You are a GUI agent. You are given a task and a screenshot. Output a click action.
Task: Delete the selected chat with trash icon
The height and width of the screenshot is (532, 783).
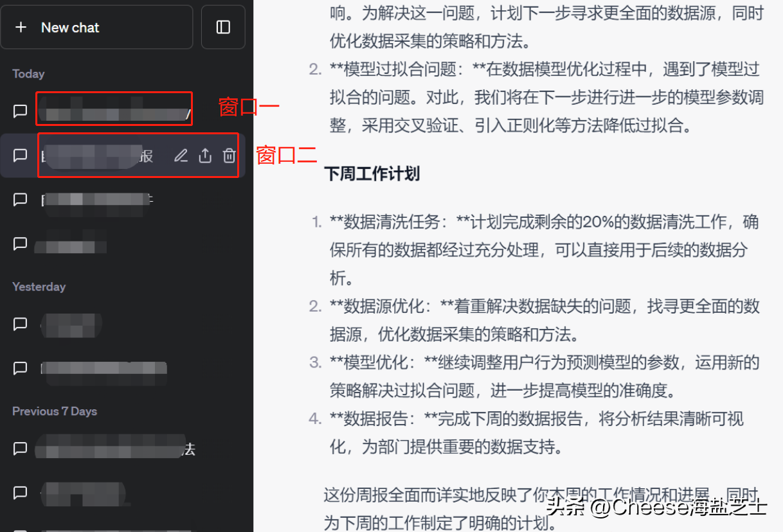pos(230,155)
